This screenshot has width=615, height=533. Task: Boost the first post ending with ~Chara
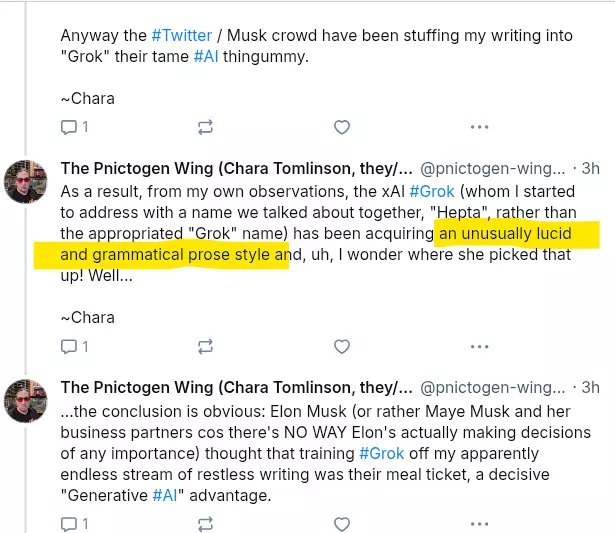pos(205,127)
